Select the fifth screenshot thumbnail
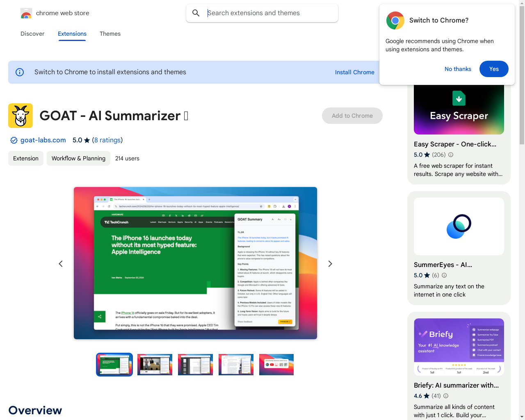 pyautogui.click(x=276, y=365)
